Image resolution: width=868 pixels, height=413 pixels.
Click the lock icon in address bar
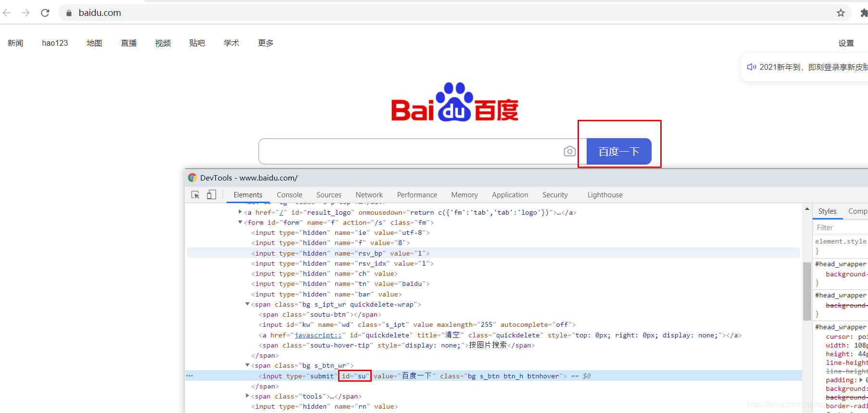click(x=69, y=13)
